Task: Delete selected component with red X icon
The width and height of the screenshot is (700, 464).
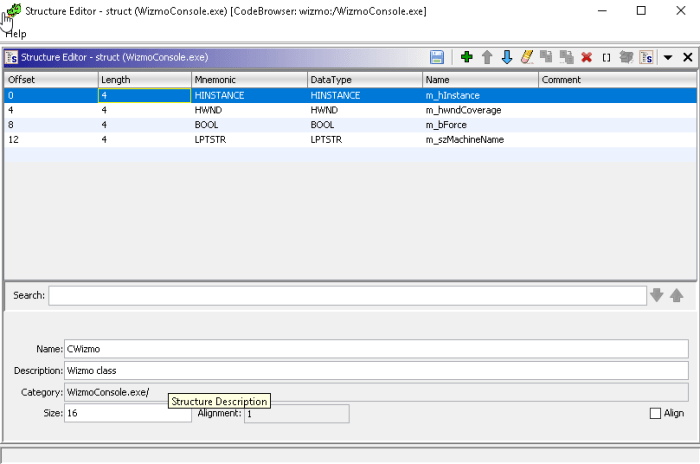Action: point(587,57)
